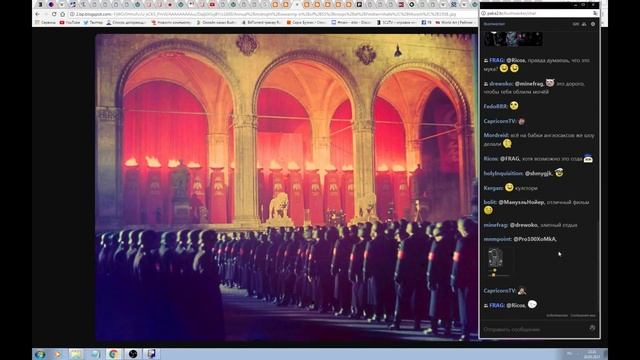Open the Твиттер bookmark
Image resolution: width=640 pixels, height=360 pixels.
93,22
